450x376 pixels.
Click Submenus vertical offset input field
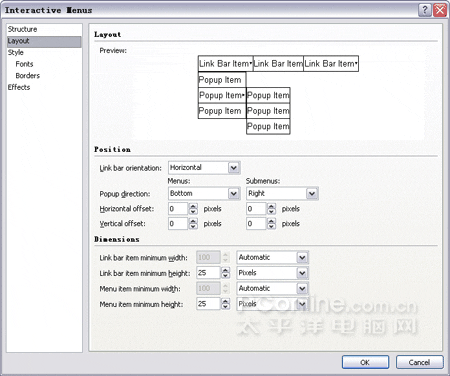tap(256, 224)
